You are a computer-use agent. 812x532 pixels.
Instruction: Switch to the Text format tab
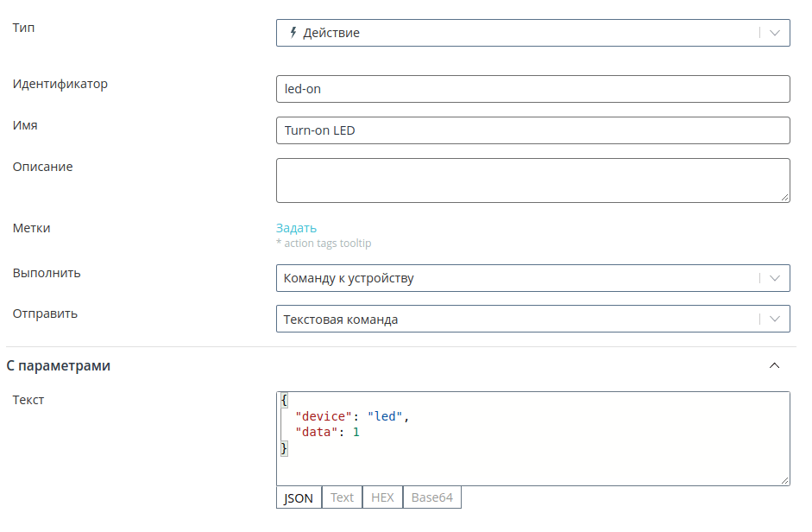point(342,497)
